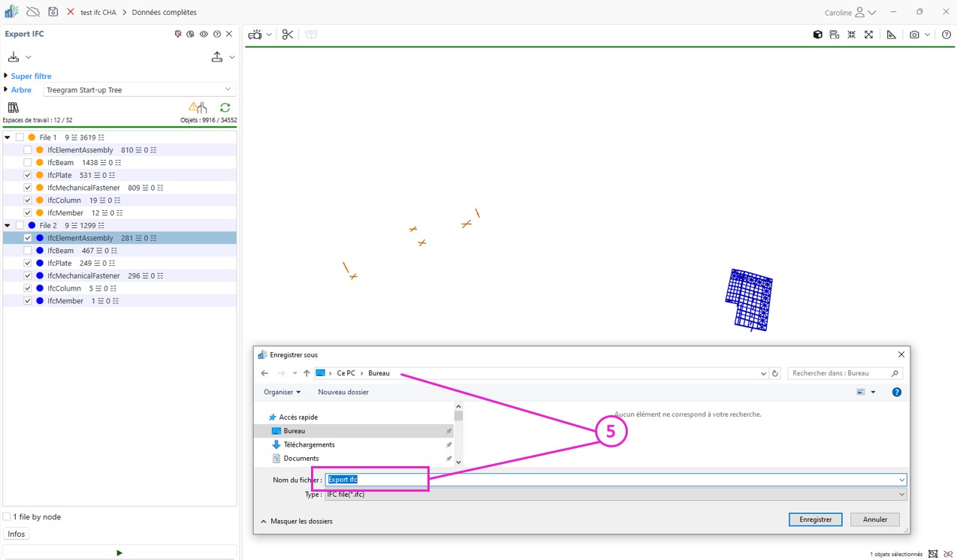Click the save disk icon in title bar
The image size is (957, 560).
click(x=53, y=12)
